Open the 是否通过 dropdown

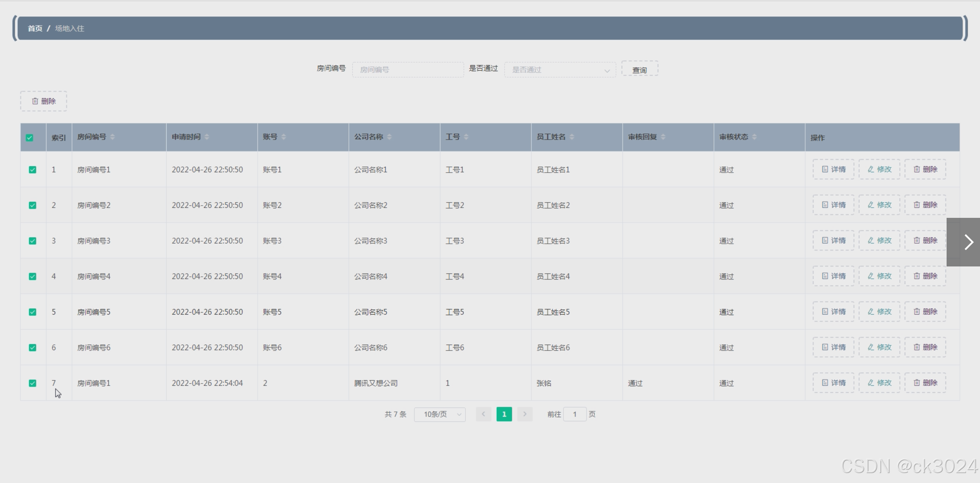pyautogui.click(x=560, y=69)
